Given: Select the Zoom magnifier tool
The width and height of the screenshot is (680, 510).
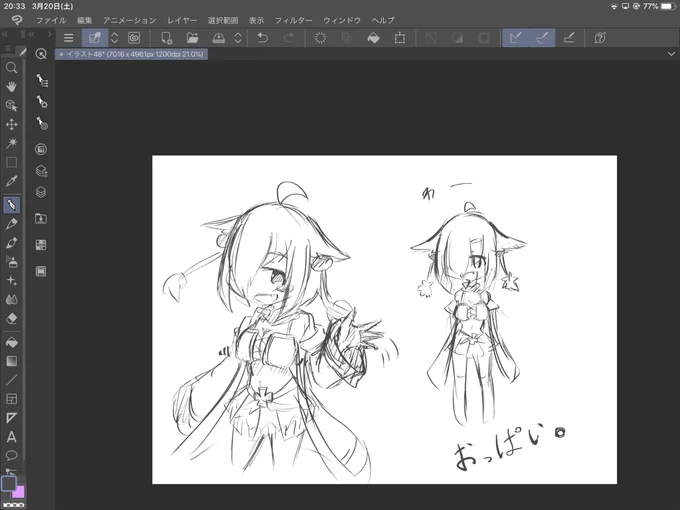Looking at the screenshot, I should click(x=12, y=68).
